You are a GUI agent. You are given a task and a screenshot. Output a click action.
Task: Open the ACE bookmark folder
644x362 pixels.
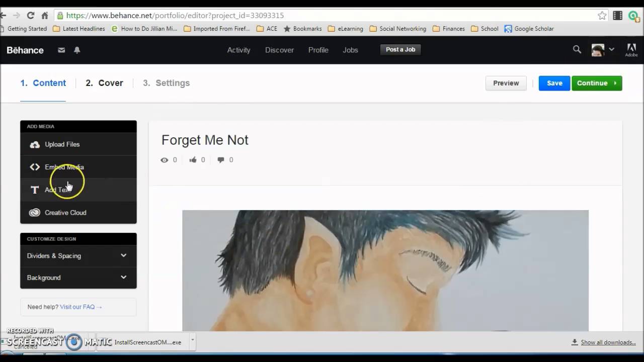(267, 29)
